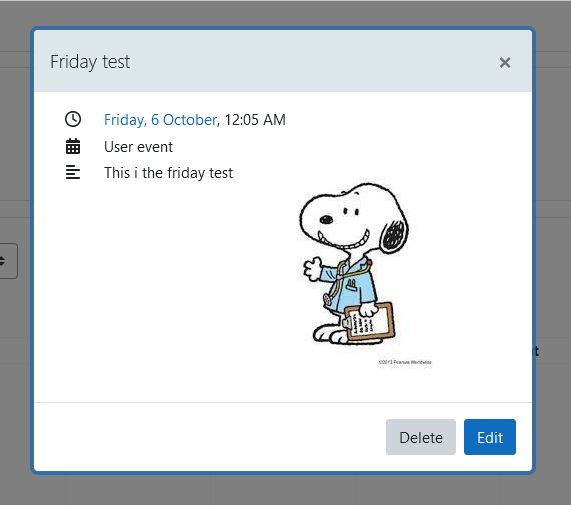Viewport: 571px width, 505px height.
Task: Edit the Friday test event
Action: [490, 437]
